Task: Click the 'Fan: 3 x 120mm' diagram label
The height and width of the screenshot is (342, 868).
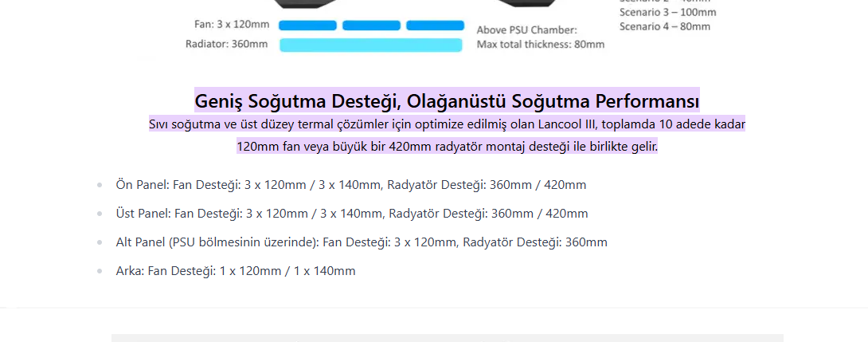Action: coord(232,25)
